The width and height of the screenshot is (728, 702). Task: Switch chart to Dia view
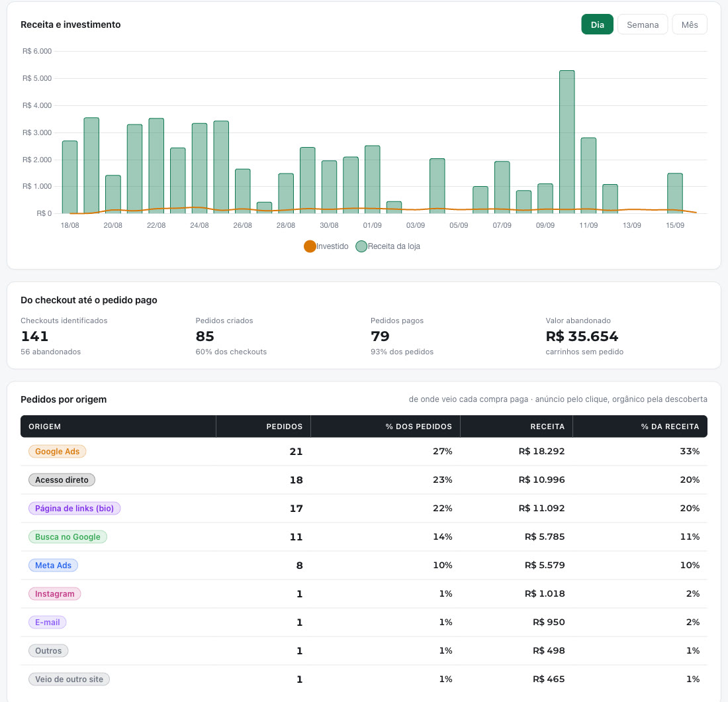click(x=597, y=25)
